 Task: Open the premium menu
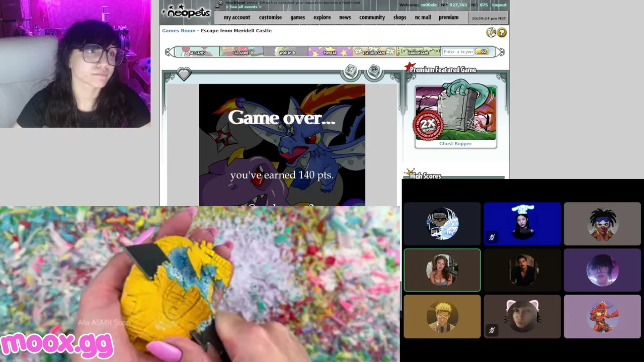click(x=448, y=18)
